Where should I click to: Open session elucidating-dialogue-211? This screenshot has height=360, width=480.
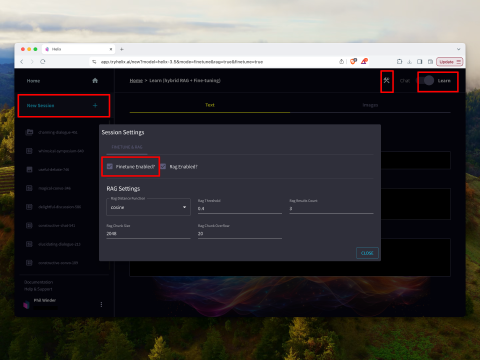(59, 244)
